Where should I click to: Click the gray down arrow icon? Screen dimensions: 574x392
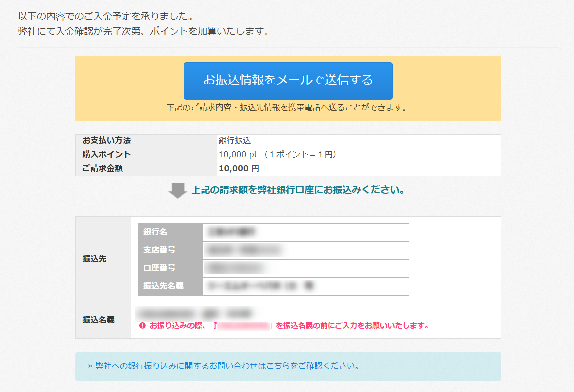click(x=177, y=191)
